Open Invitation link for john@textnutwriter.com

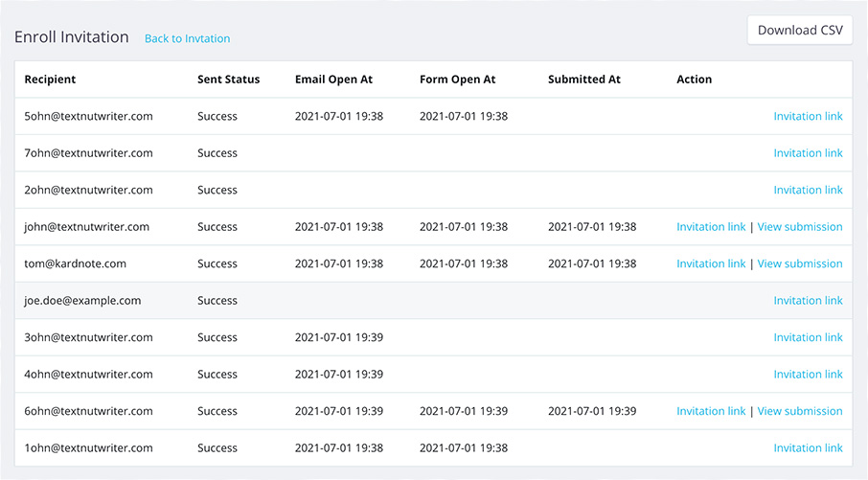711,227
